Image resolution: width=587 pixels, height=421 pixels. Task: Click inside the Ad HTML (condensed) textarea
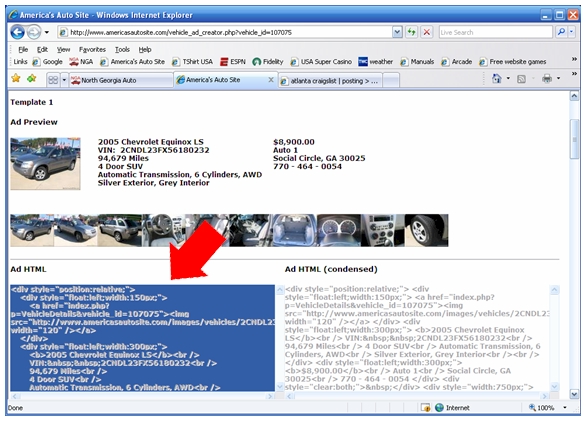coord(417,338)
